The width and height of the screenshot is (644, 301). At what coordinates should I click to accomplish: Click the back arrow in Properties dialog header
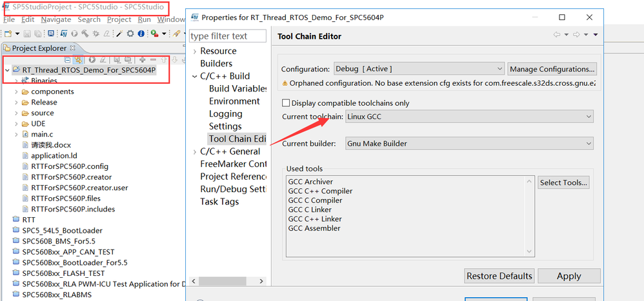[557, 35]
